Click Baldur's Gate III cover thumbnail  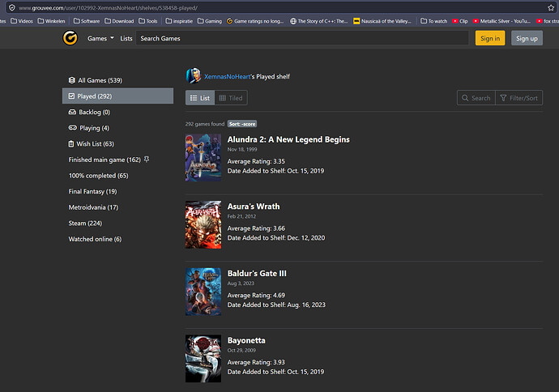click(x=203, y=292)
